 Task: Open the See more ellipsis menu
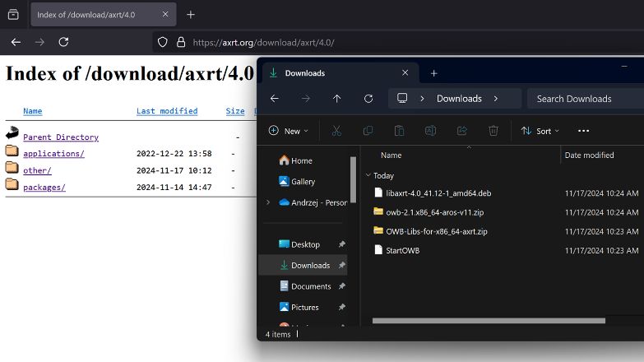[583, 131]
